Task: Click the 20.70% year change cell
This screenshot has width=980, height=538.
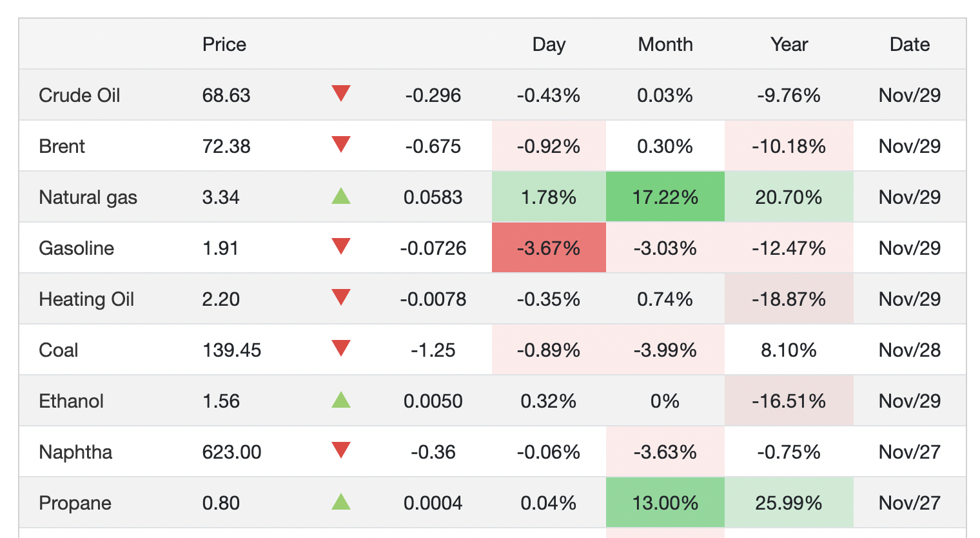Action: tap(789, 197)
